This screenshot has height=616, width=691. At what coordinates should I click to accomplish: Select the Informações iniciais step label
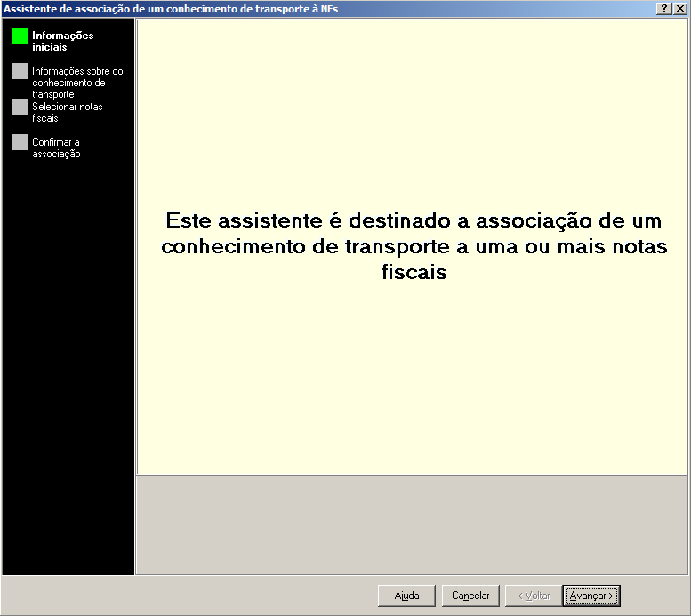tap(62, 42)
